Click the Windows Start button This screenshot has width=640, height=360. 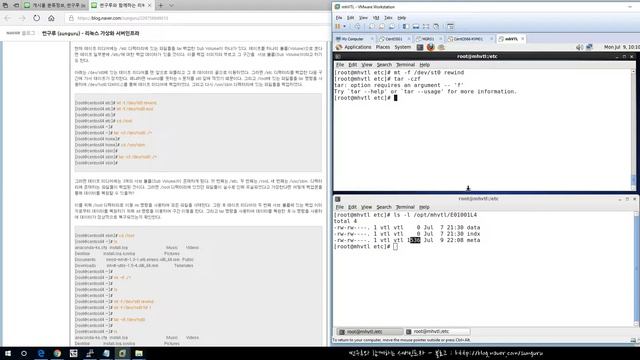[7, 353]
